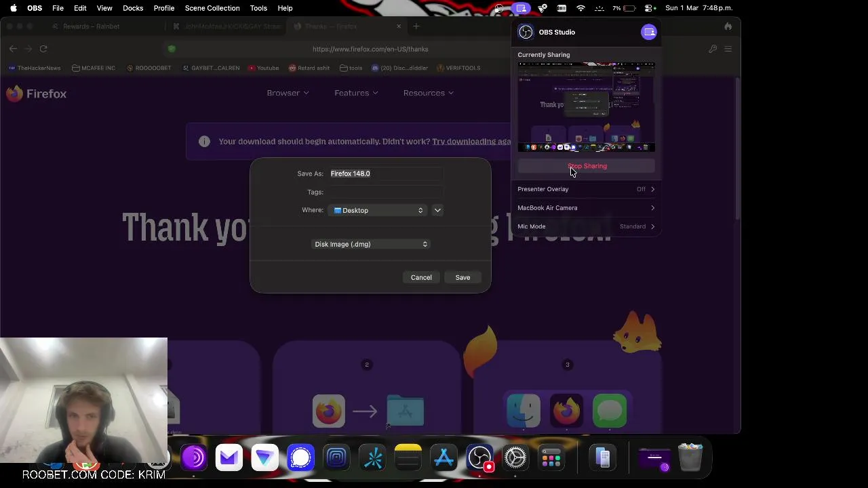Image resolution: width=868 pixels, height=488 pixels.
Task: Open Tor Browser from the dock
Action: [x=193, y=458]
